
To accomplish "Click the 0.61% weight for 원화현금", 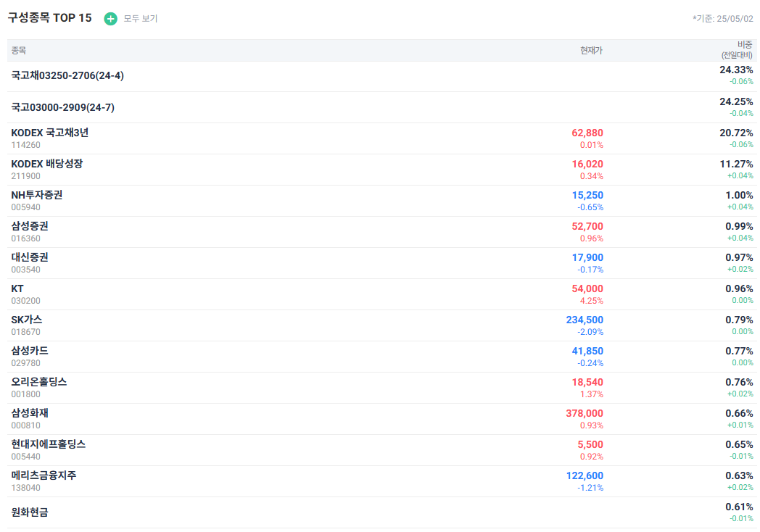I will [739, 507].
